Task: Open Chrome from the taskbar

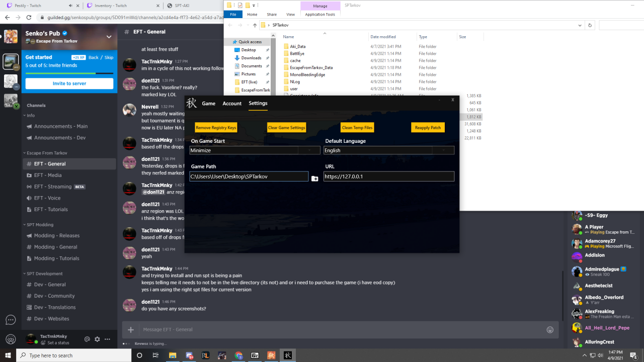Action: click(238, 355)
